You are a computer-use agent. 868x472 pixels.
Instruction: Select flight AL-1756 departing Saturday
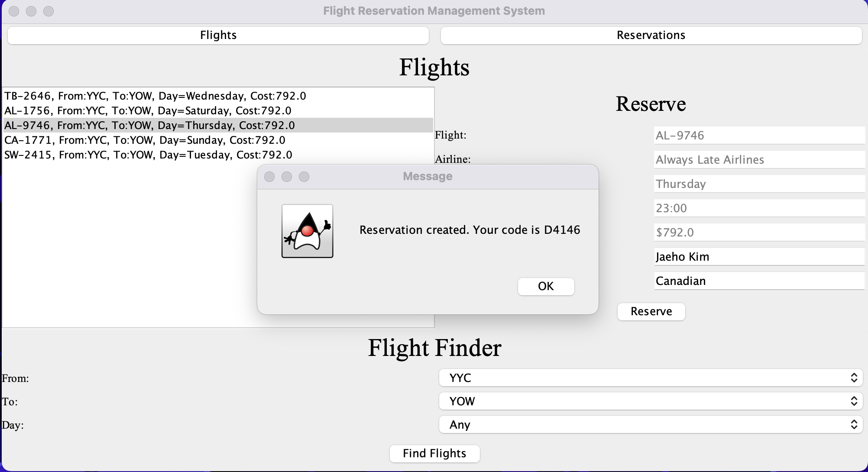tap(147, 110)
